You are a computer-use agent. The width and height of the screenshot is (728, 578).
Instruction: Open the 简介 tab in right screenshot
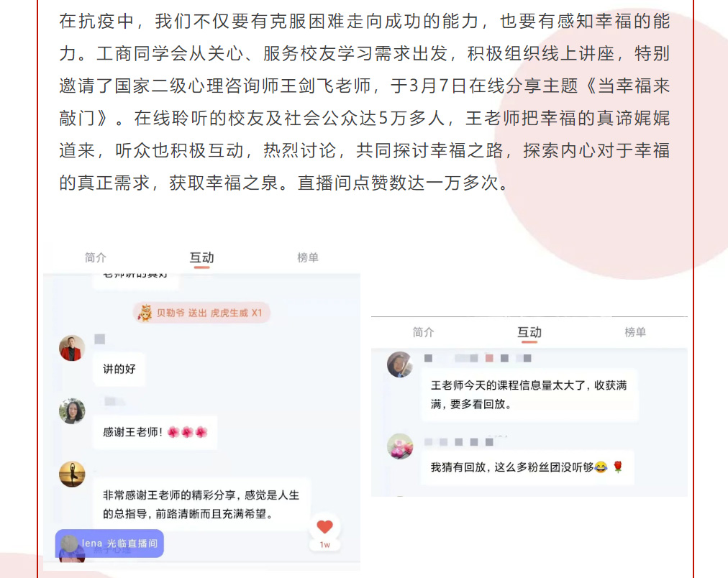(x=424, y=332)
